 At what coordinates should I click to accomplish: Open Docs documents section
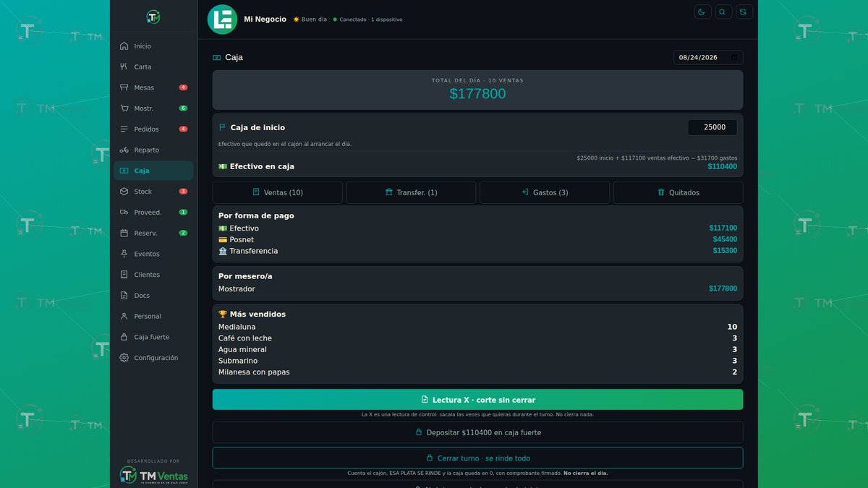[x=153, y=296]
